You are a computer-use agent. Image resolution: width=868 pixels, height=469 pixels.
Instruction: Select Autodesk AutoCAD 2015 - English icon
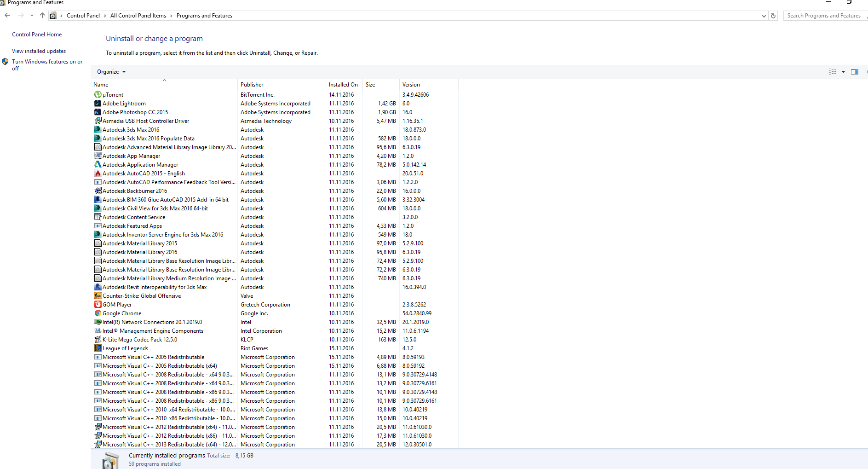[x=98, y=174]
